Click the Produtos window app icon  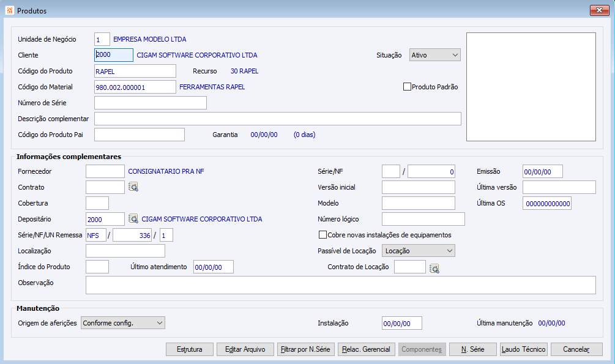click(x=10, y=10)
